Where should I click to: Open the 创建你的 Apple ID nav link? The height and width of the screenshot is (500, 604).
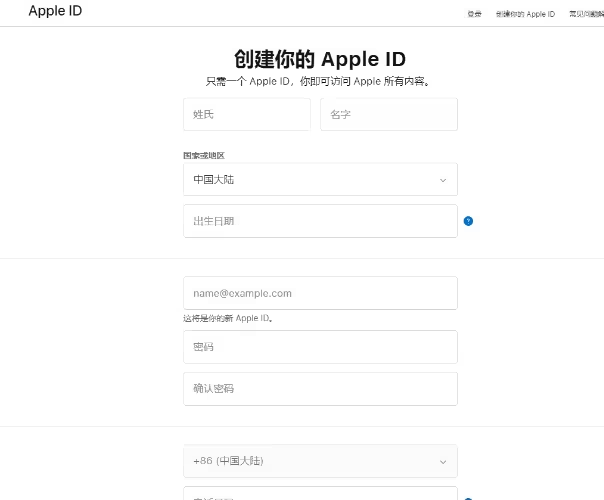[x=525, y=14]
